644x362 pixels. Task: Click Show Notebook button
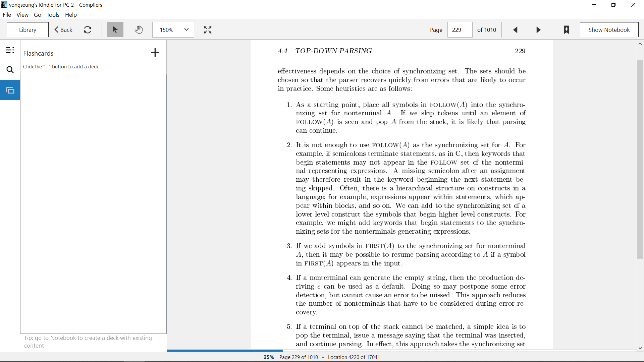(x=609, y=30)
